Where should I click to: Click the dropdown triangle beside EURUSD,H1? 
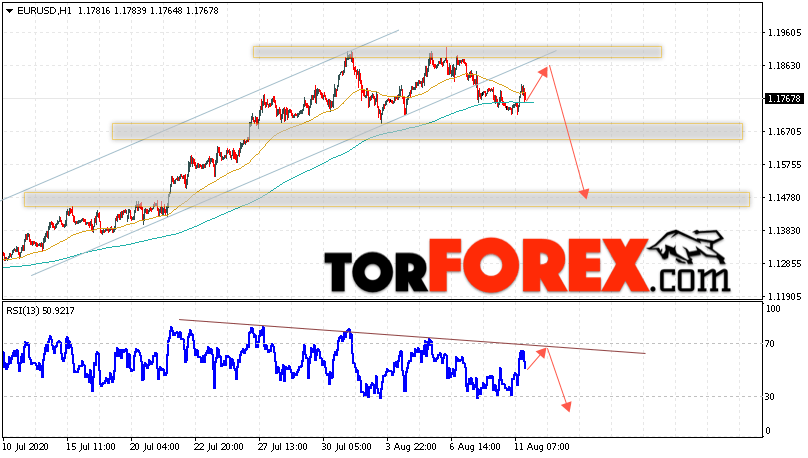pyautogui.click(x=10, y=11)
